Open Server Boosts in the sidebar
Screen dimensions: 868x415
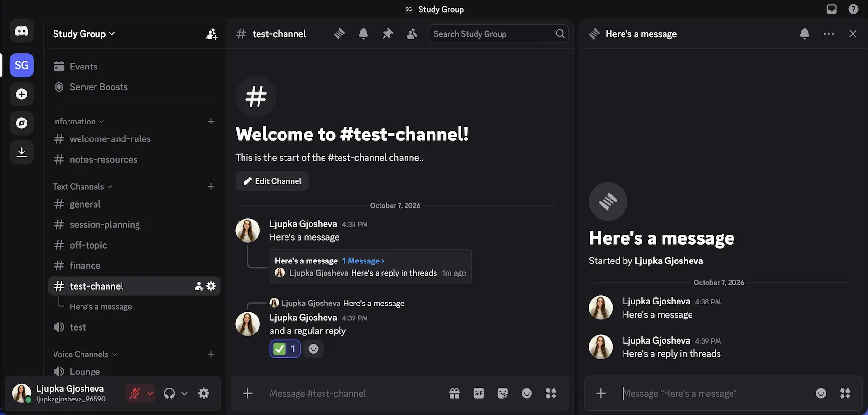click(135, 87)
